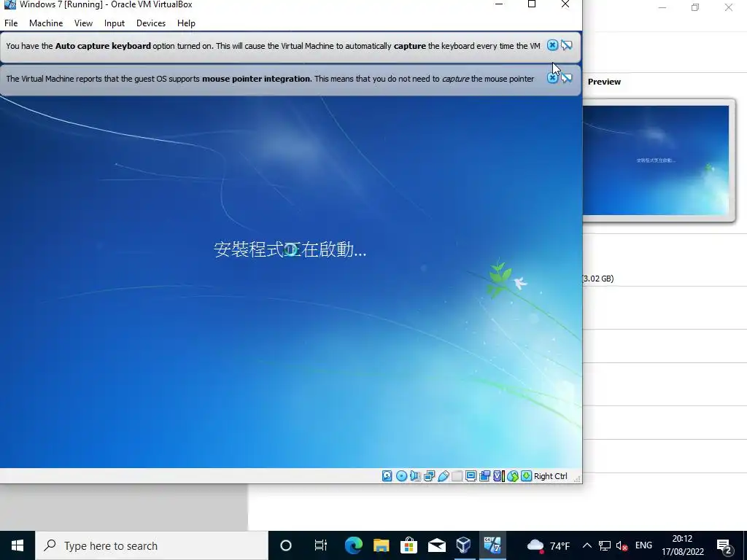The image size is (747, 560).
Task: Open Microsoft Store from the taskbar
Action: (x=409, y=545)
